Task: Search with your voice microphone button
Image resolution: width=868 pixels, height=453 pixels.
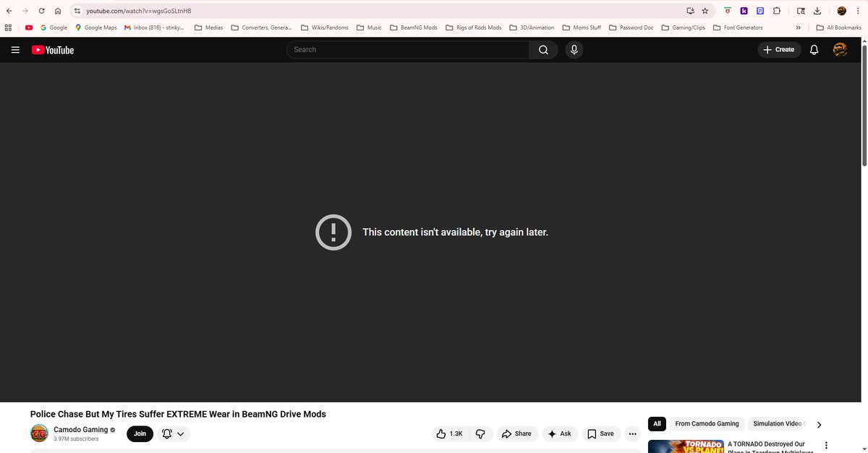Action: [574, 49]
